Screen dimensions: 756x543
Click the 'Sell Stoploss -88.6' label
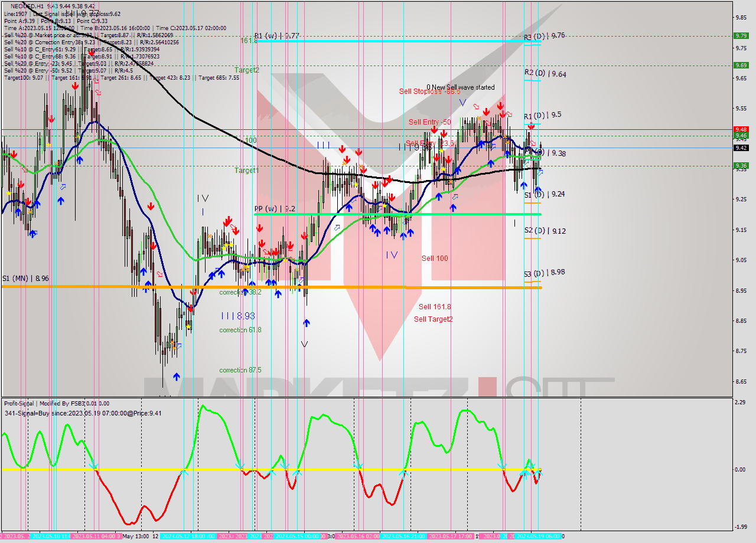pos(429,91)
